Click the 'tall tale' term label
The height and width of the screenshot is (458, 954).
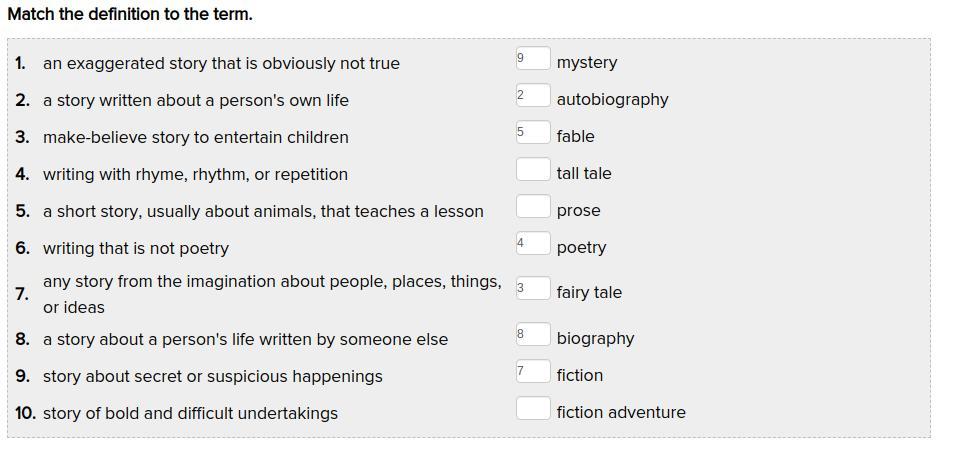[x=584, y=173]
